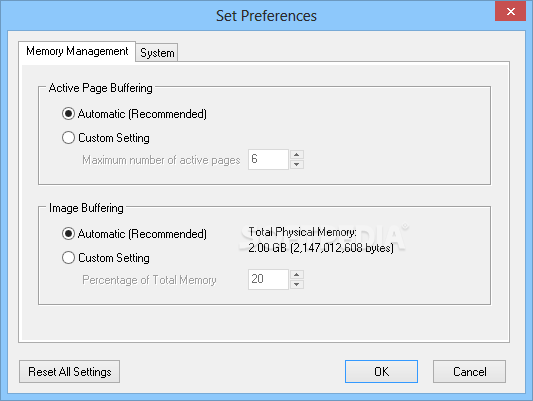The width and height of the screenshot is (533, 401).
Task: Click the maximum active pages field
Action: (268, 159)
